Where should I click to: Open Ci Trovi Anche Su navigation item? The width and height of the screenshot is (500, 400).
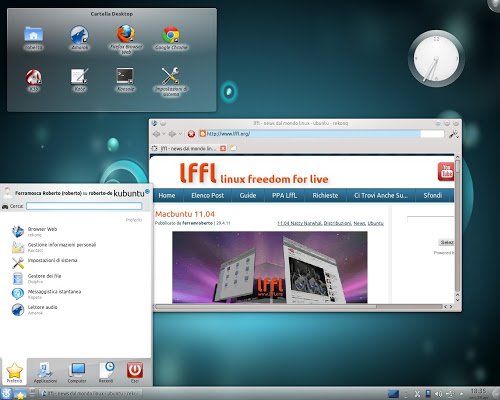(381, 196)
